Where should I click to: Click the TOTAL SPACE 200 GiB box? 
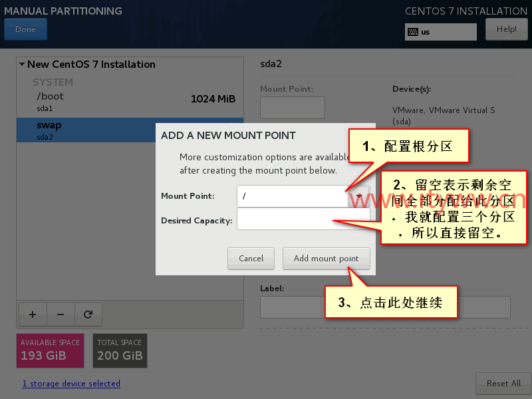120,350
